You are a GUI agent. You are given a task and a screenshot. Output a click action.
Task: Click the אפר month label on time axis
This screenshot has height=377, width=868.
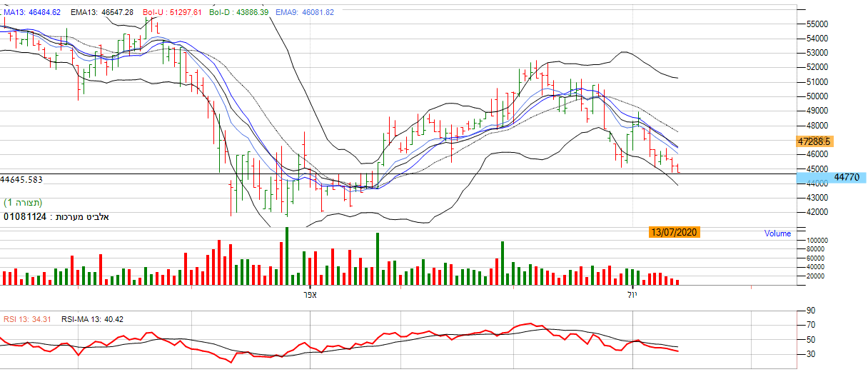point(309,294)
